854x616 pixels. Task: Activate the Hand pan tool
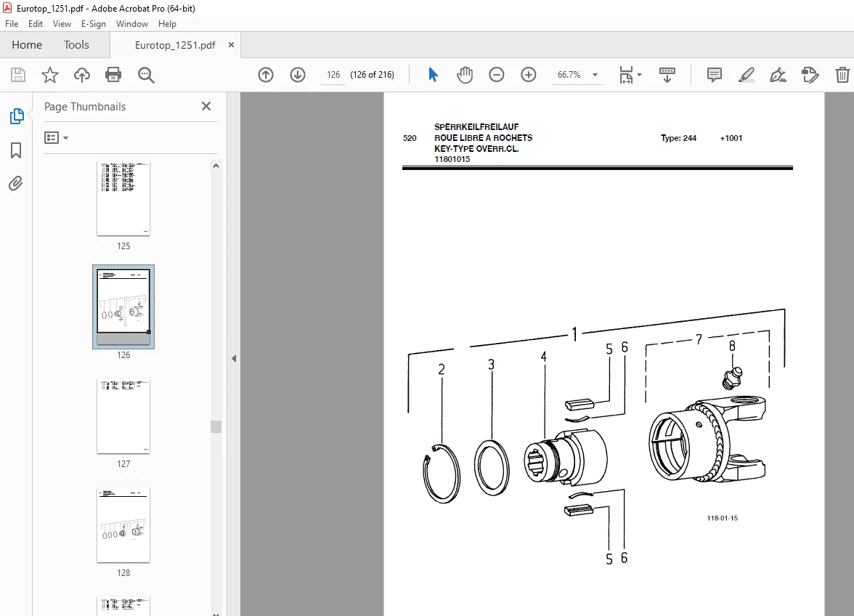pos(465,75)
